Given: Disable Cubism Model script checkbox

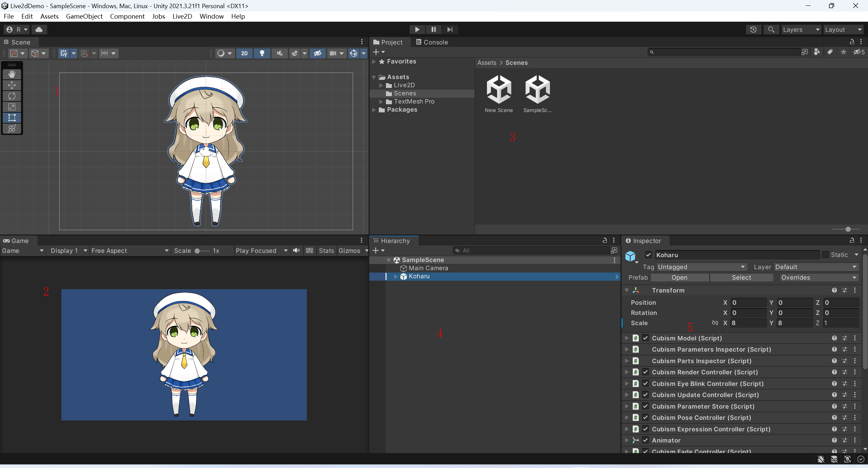Looking at the screenshot, I should [645, 338].
